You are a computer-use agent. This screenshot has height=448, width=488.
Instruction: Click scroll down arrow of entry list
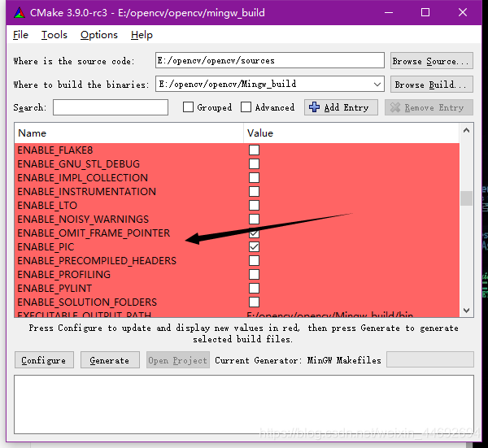[466, 310]
